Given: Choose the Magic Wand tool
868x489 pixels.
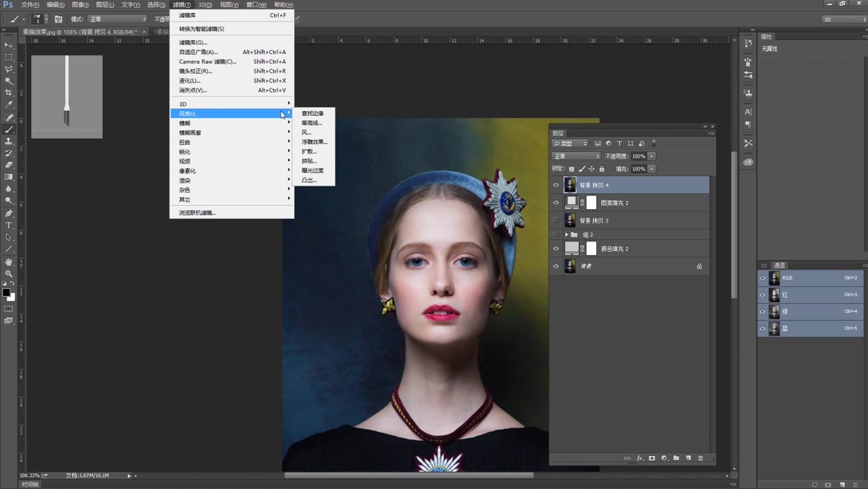Looking at the screenshot, I should click(9, 80).
